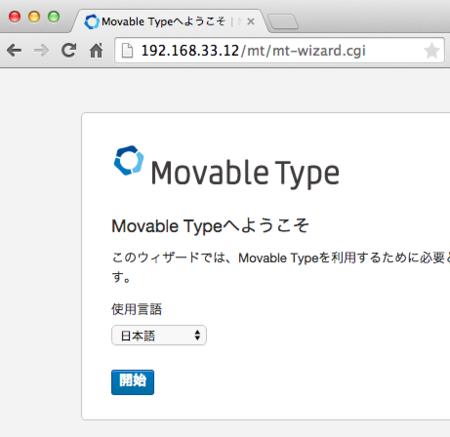Bookmark this page with the star icon
450x437 pixels.
tap(431, 51)
